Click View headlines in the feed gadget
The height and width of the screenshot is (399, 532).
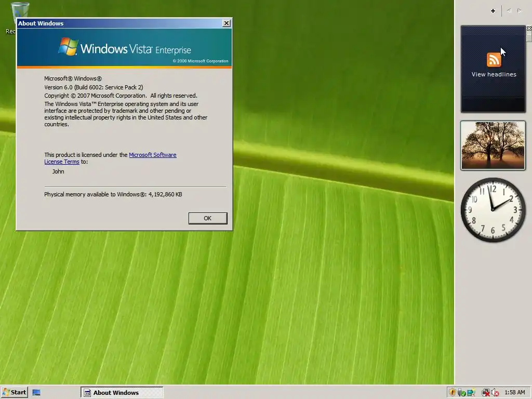point(494,74)
